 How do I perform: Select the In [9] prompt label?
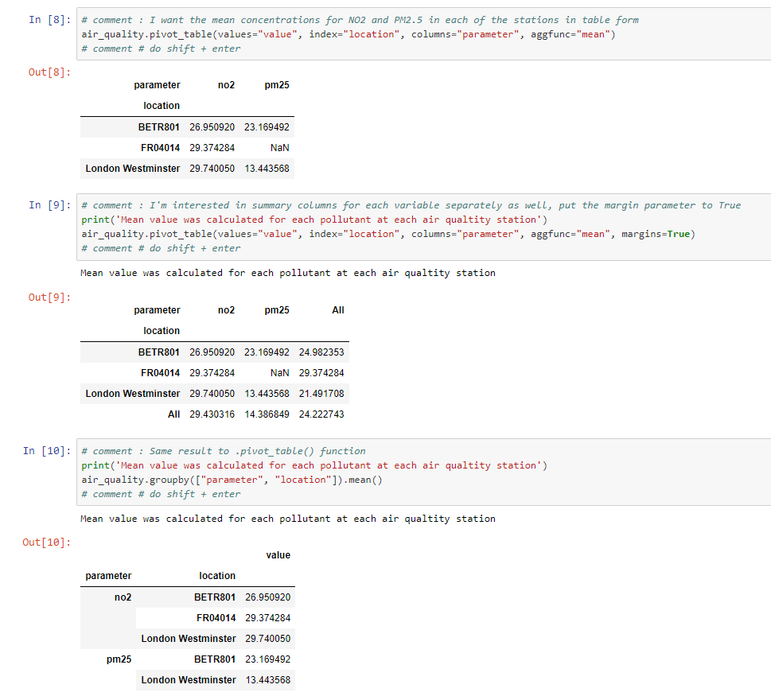[49, 205]
